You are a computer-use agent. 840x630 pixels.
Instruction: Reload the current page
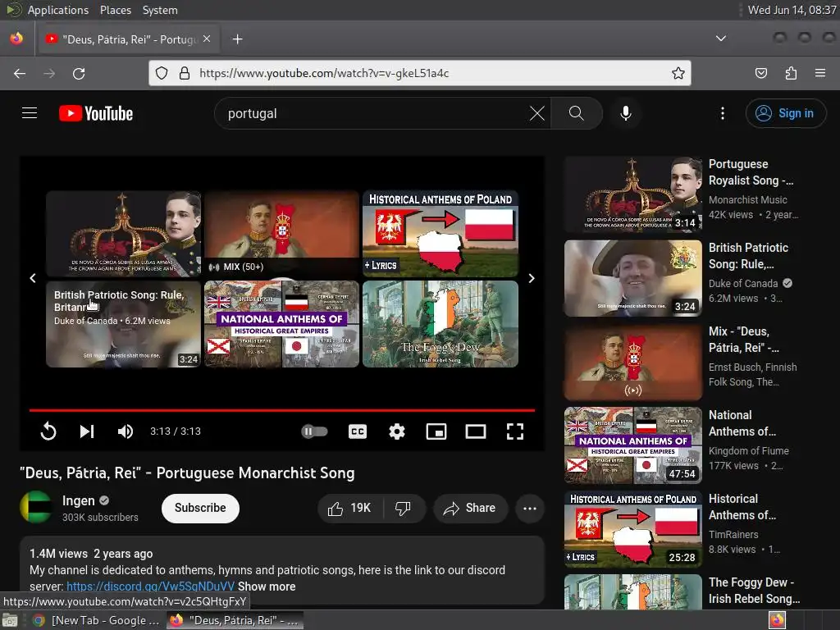[x=79, y=73]
